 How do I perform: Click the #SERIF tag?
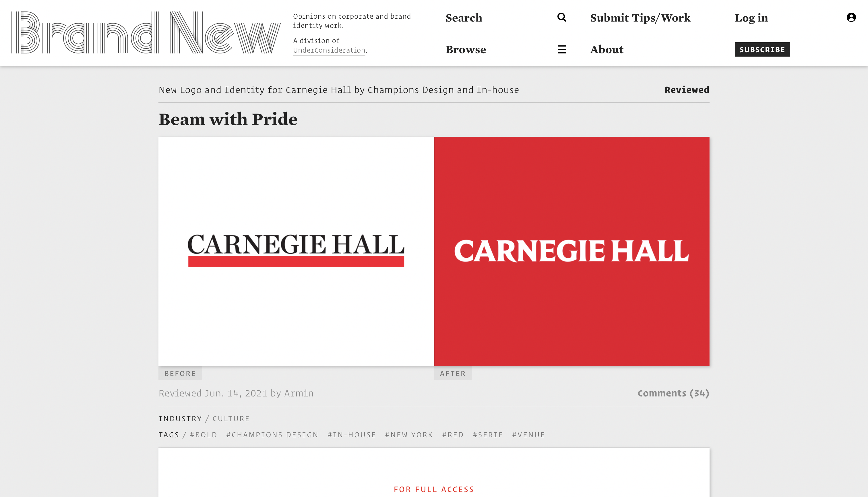point(487,435)
